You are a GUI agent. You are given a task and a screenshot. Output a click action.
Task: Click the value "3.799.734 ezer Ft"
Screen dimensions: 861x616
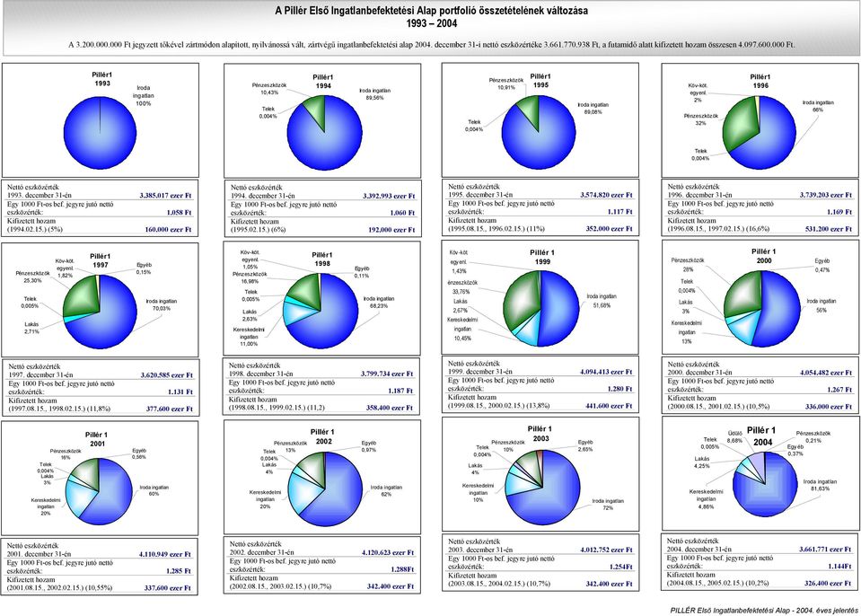tap(387, 374)
